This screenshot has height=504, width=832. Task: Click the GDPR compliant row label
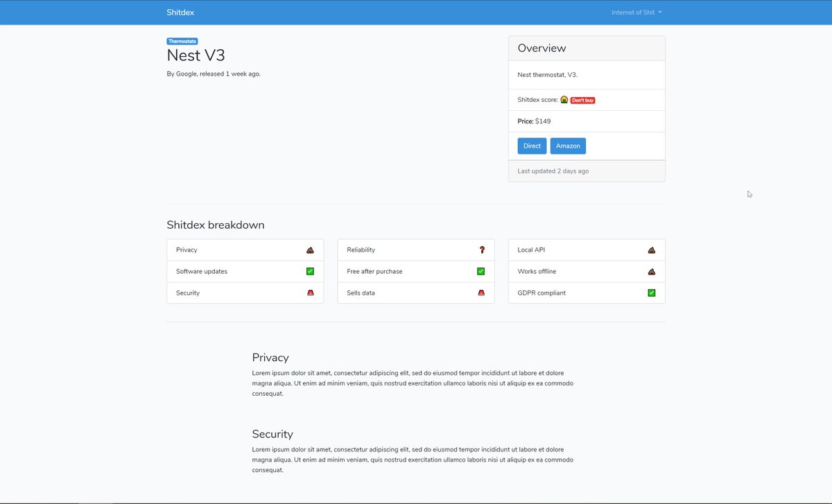tap(541, 293)
